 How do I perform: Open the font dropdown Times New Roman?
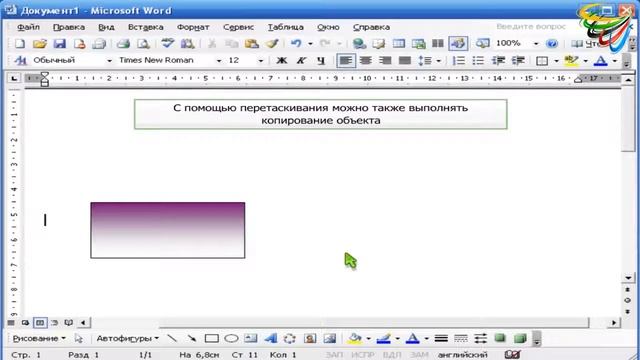[x=219, y=61]
